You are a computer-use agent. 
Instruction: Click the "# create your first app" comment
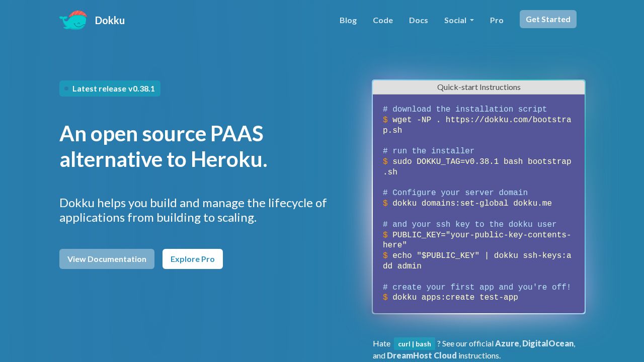477,287
